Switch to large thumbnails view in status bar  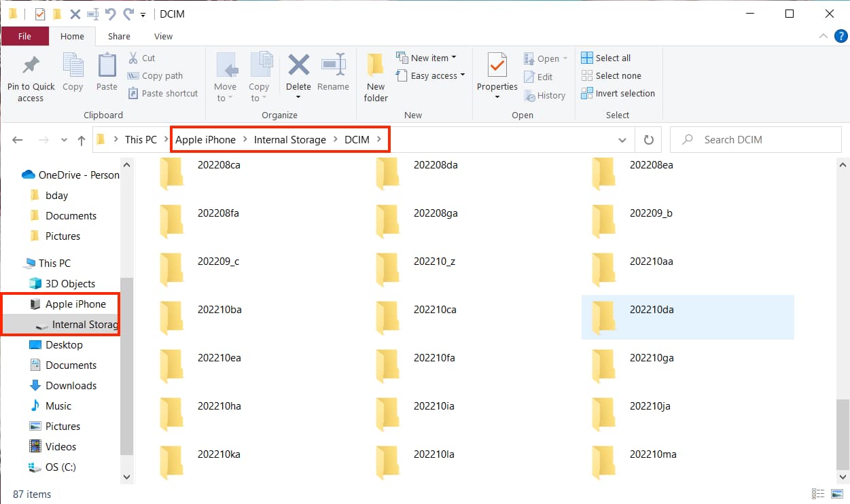point(836,494)
